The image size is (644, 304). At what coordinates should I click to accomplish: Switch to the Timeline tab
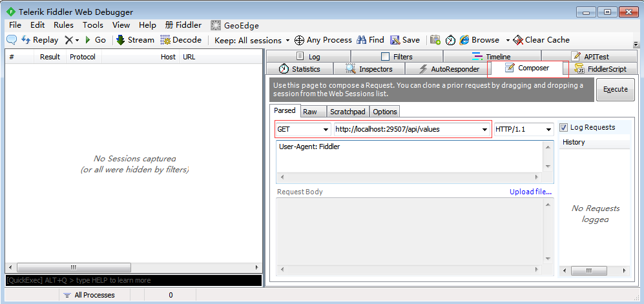point(492,57)
